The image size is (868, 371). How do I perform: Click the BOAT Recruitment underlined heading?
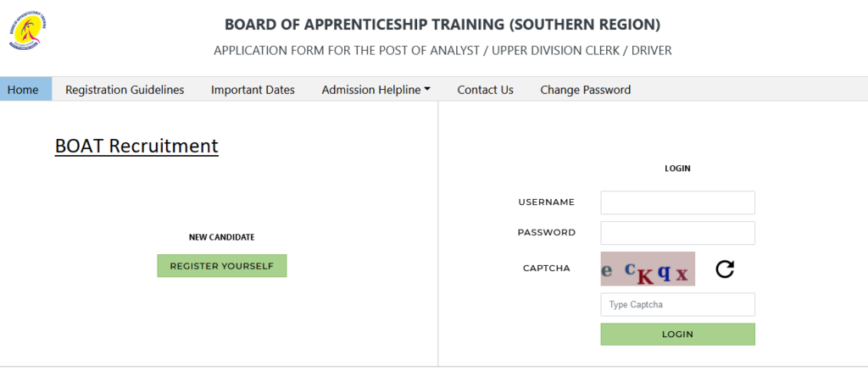pyautogui.click(x=136, y=146)
